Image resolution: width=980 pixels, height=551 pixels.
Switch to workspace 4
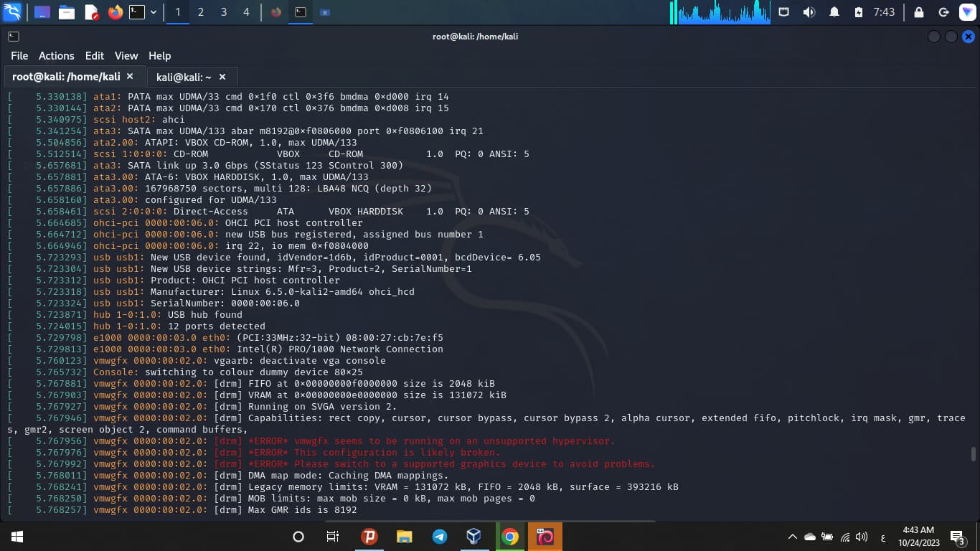pos(247,12)
